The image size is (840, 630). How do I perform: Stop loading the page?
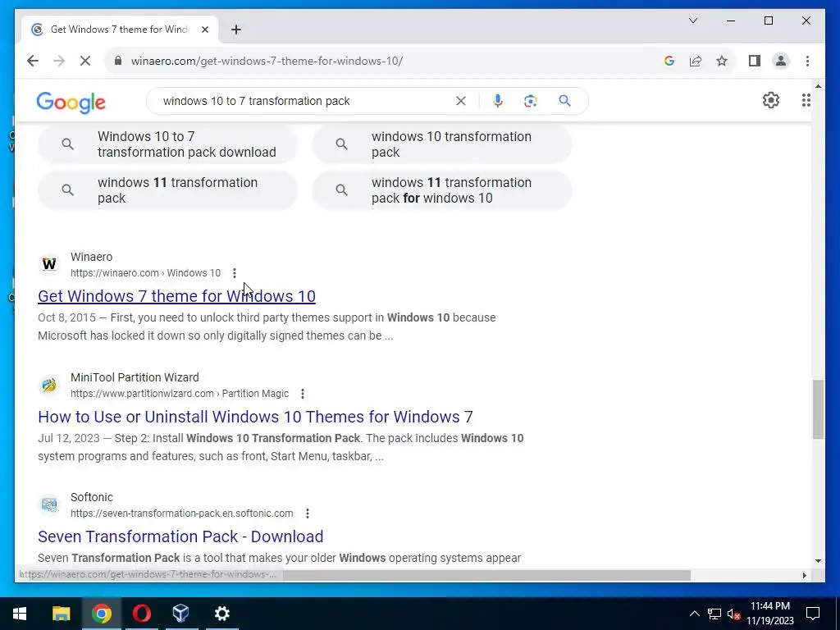tap(85, 61)
